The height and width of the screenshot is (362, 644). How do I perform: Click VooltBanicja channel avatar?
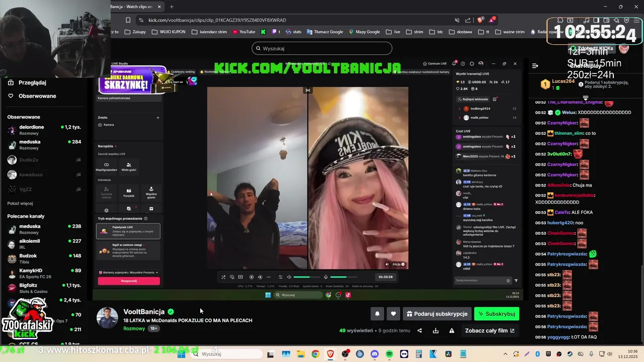tap(107, 317)
